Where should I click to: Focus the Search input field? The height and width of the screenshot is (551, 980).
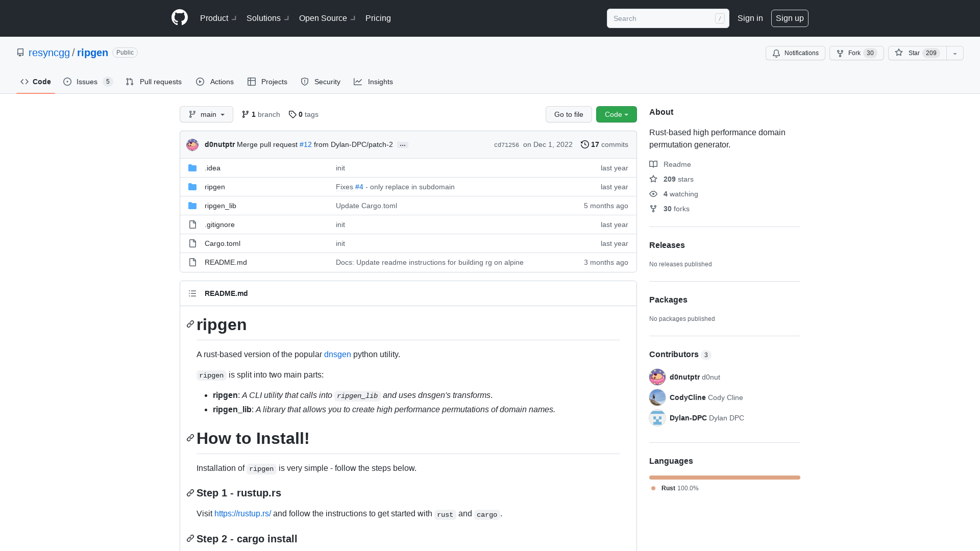coord(668,18)
